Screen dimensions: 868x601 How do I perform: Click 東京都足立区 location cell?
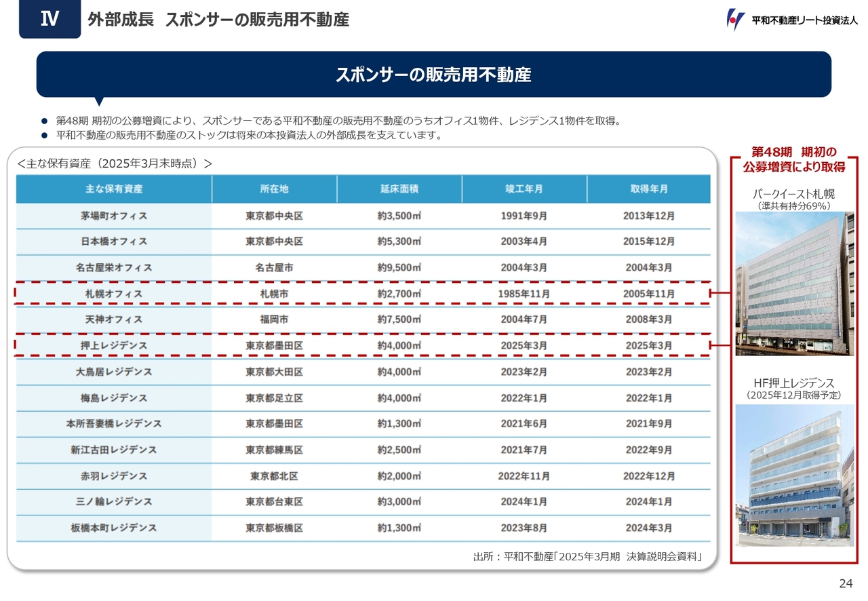coord(274,398)
